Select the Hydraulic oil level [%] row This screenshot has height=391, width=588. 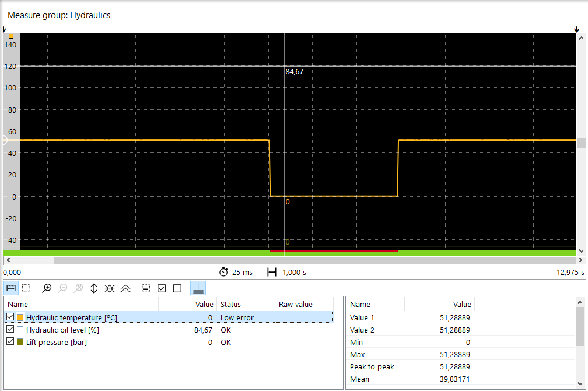pos(169,330)
